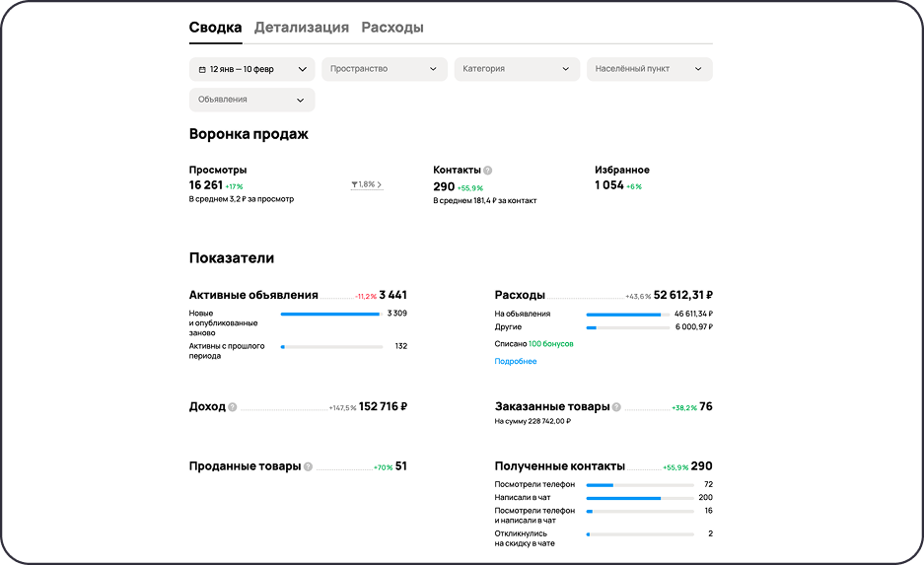Screen dimensions: 924x565
Task: Click the Проданные товары value 51
Action: tap(401, 466)
